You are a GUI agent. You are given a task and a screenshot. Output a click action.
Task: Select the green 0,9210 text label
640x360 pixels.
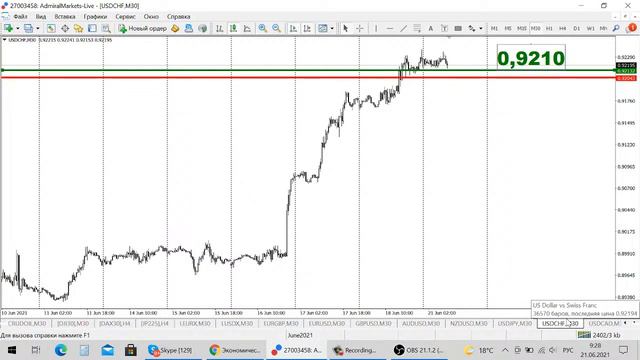pyautogui.click(x=531, y=58)
